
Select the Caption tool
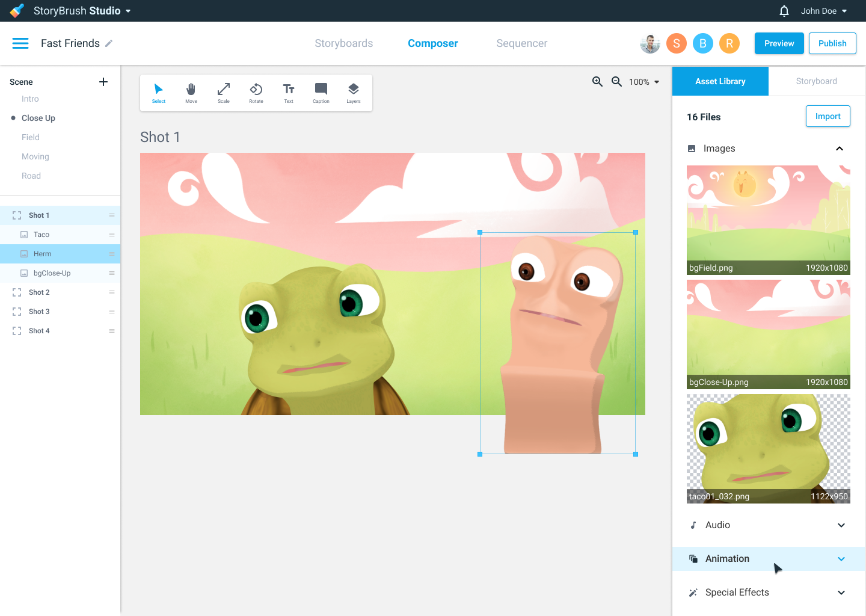coord(321,93)
